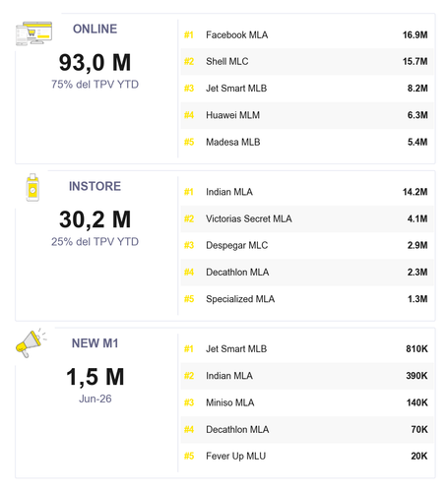The width and height of the screenshot is (448, 492).
Task: Click the 810K value for Jet Smart
Action: coord(416,348)
